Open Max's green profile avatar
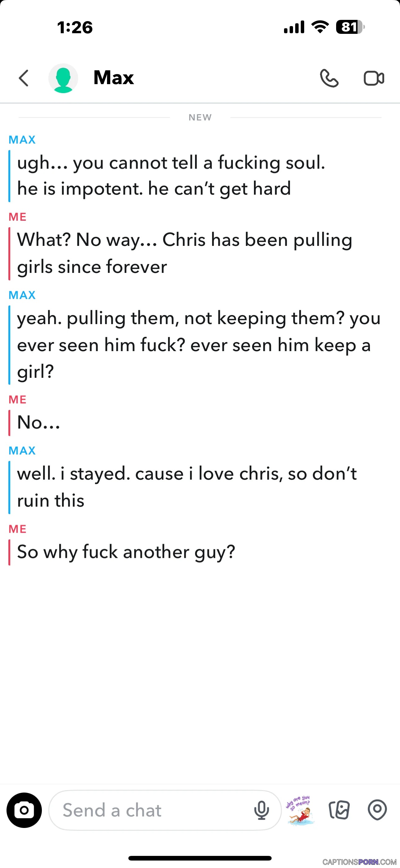400x868 pixels. click(x=63, y=78)
